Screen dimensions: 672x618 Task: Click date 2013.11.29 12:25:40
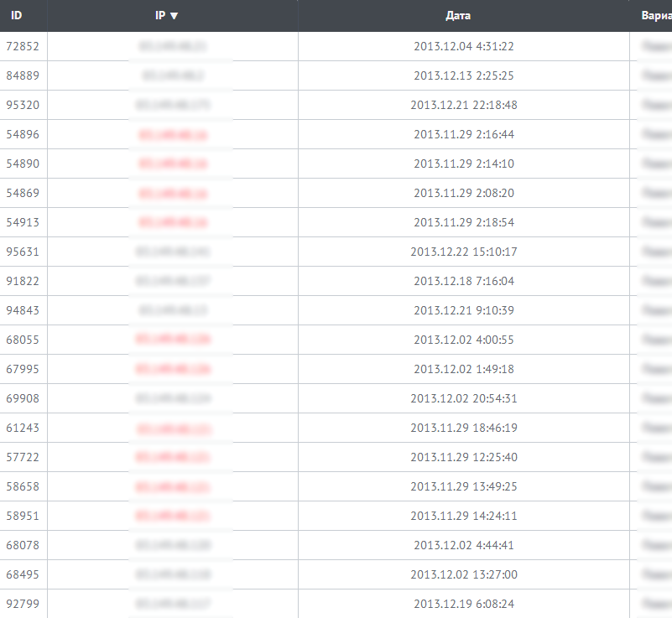tap(464, 457)
